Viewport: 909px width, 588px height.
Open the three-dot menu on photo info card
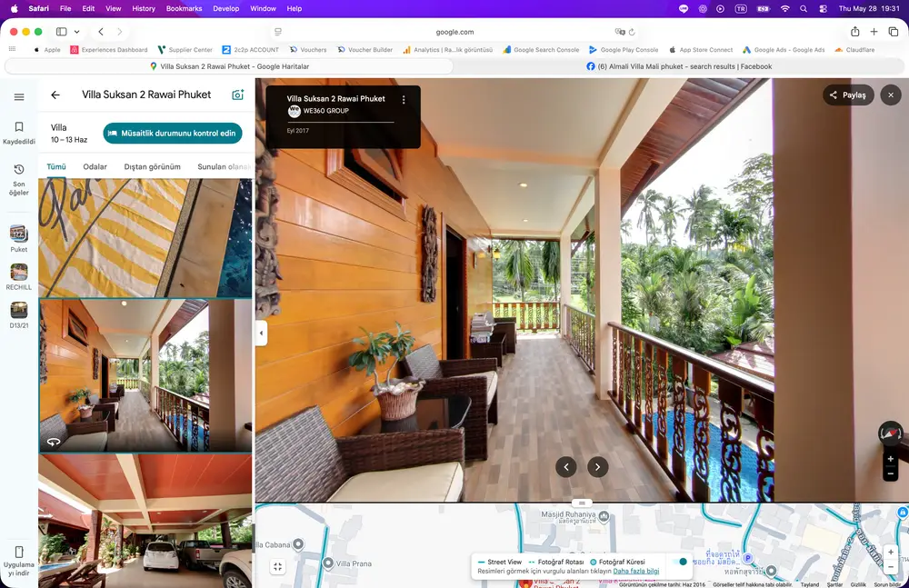(404, 100)
